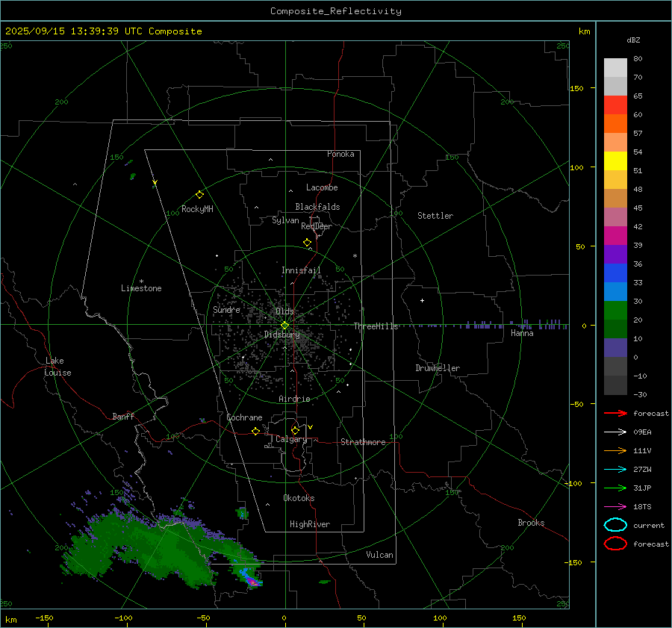Click the asterisk marker east of Innisfail
The width and height of the screenshot is (672, 628).
[x=355, y=256]
